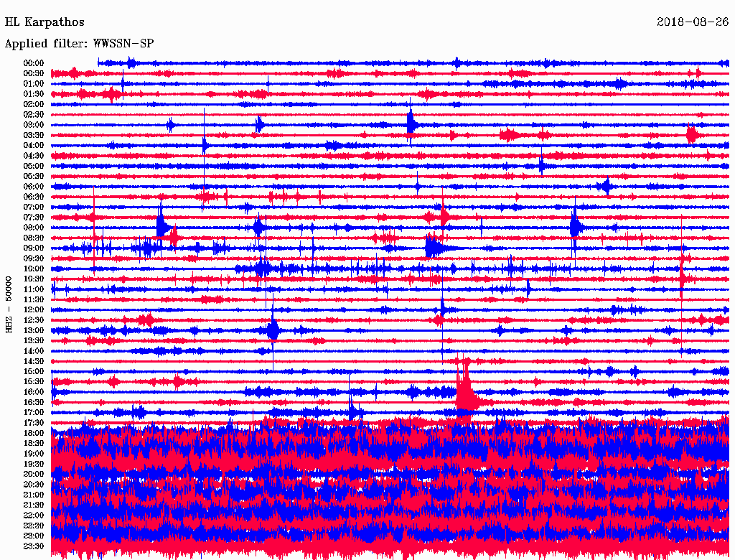Select the 16:00 time row label

point(34,392)
